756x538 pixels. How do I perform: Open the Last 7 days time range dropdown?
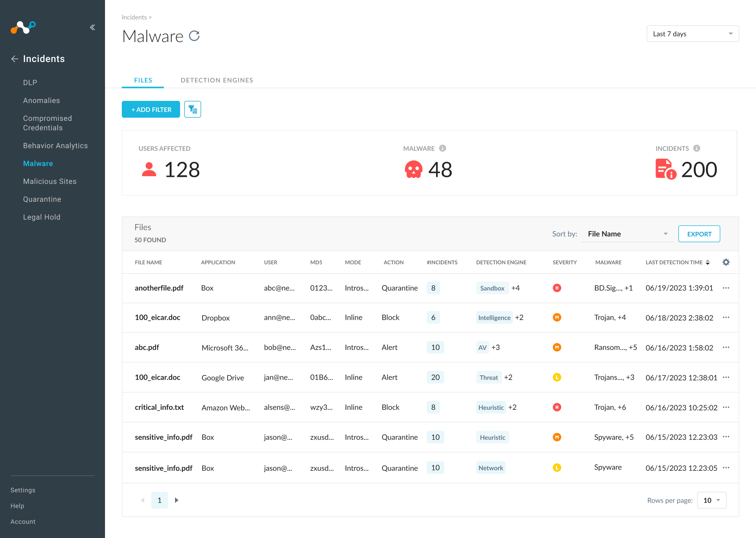pos(692,34)
